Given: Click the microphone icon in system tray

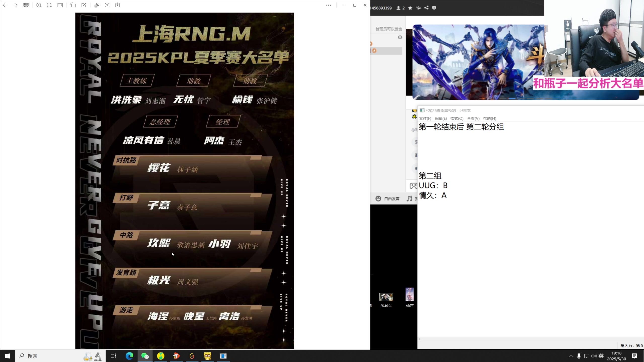Looking at the screenshot, I should [579, 356].
